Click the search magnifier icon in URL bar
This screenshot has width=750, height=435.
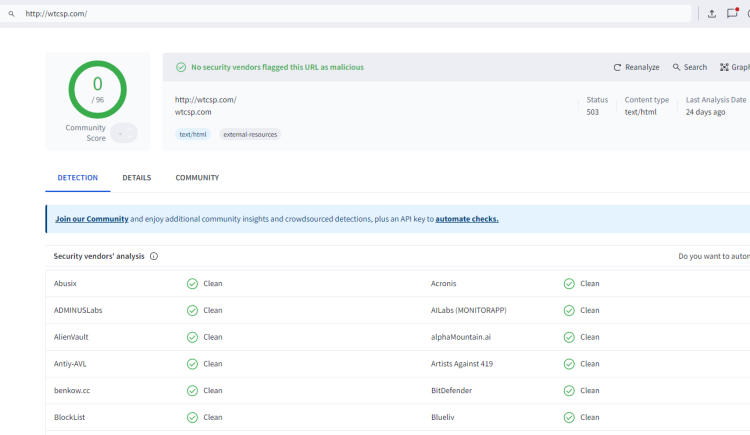pos(11,14)
